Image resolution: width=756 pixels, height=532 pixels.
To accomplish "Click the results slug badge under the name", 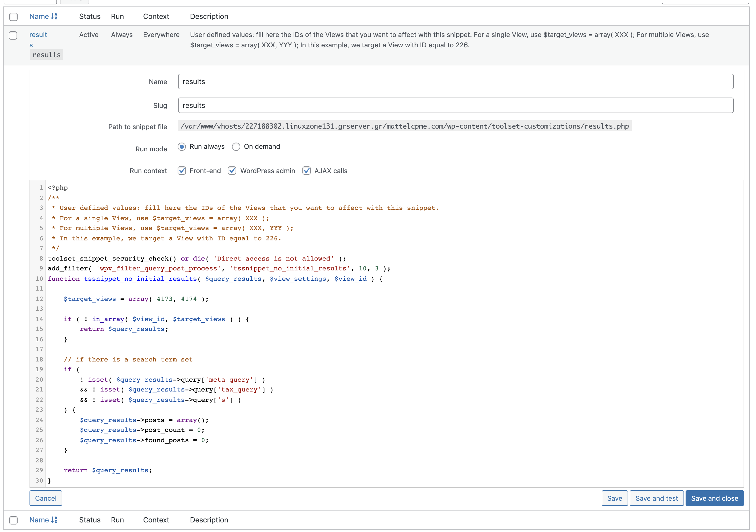I will (46, 55).
